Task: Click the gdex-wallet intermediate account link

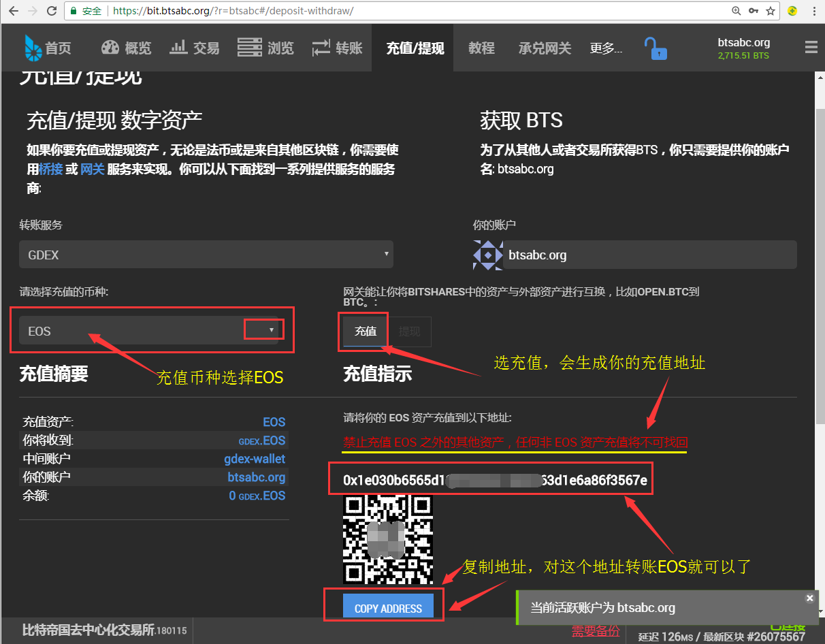Action: point(255,459)
